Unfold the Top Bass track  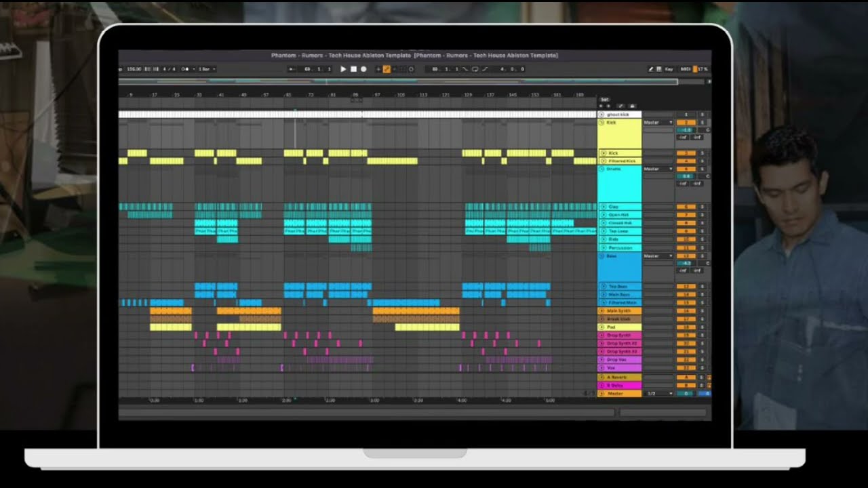click(x=604, y=287)
